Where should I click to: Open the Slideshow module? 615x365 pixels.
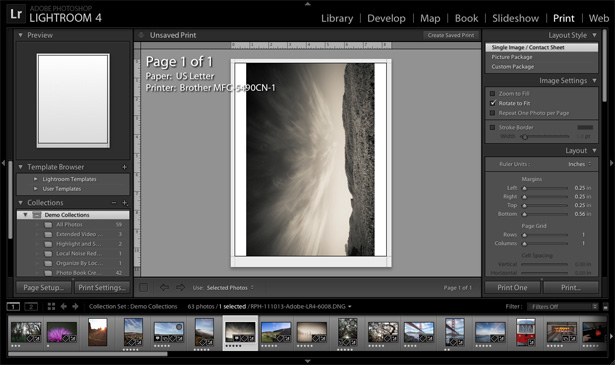click(x=515, y=18)
